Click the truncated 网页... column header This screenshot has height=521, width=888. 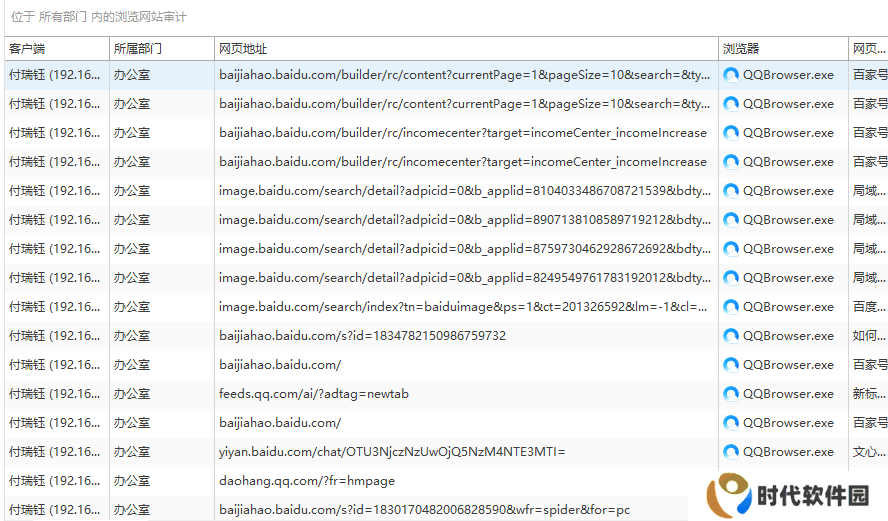869,49
